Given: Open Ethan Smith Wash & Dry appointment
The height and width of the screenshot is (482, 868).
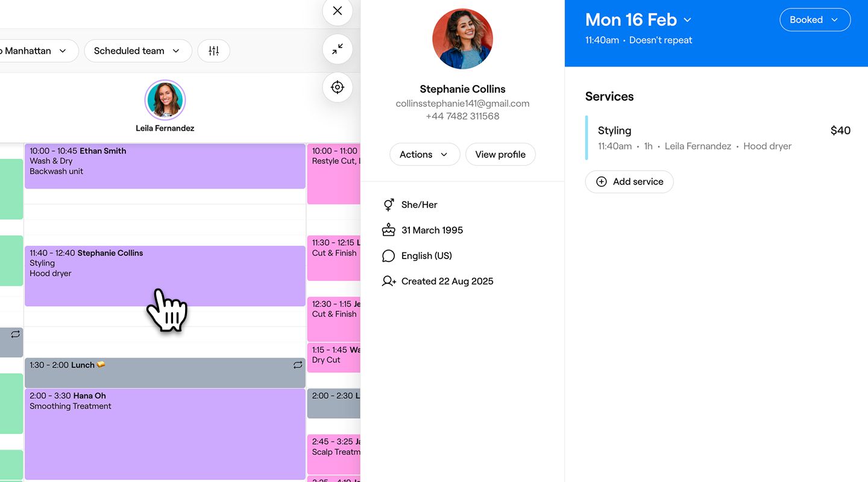Looking at the screenshot, I should pos(165,166).
